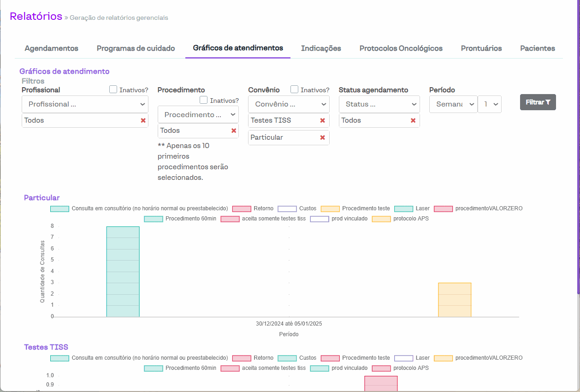Open the Profissional dropdown
The width and height of the screenshot is (580, 392).
85,104
